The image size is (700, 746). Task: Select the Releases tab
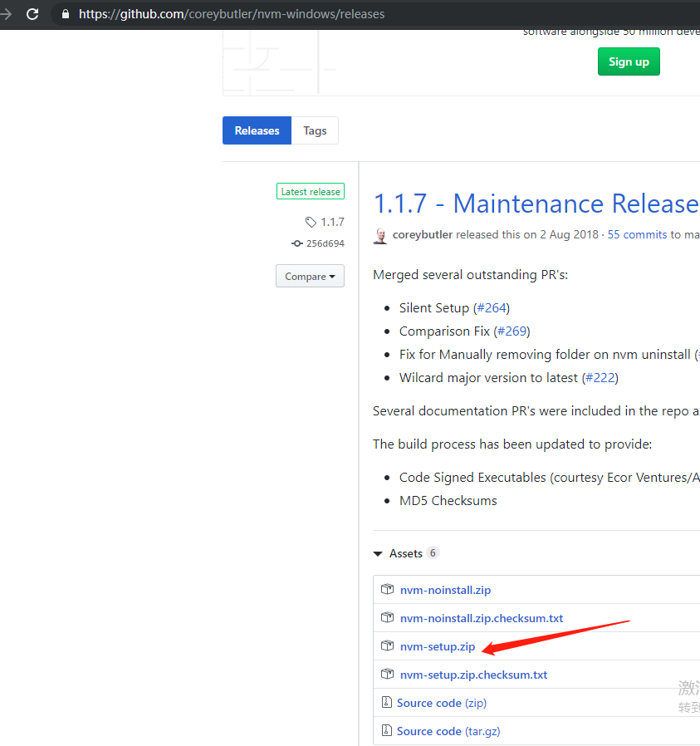[x=257, y=130]
